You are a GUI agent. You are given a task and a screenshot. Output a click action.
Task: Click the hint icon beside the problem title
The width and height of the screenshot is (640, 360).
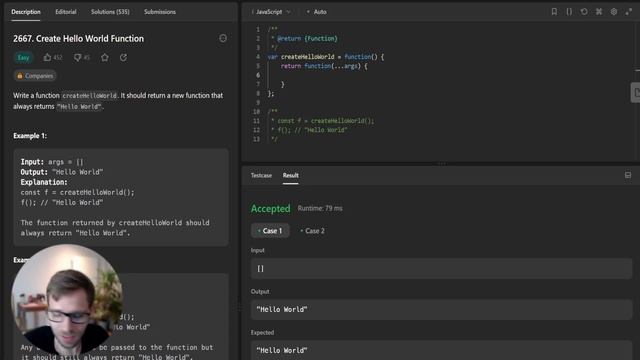pyautogui.click(x=223, y=38)
